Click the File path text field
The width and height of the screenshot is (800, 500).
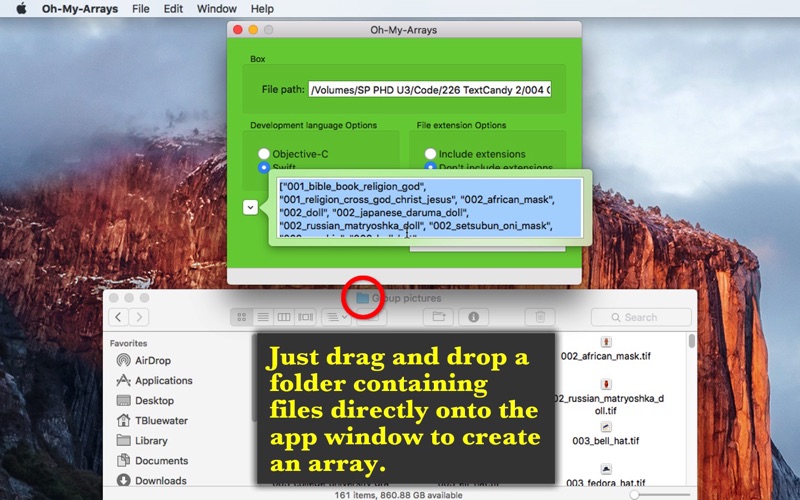[430, 90]
